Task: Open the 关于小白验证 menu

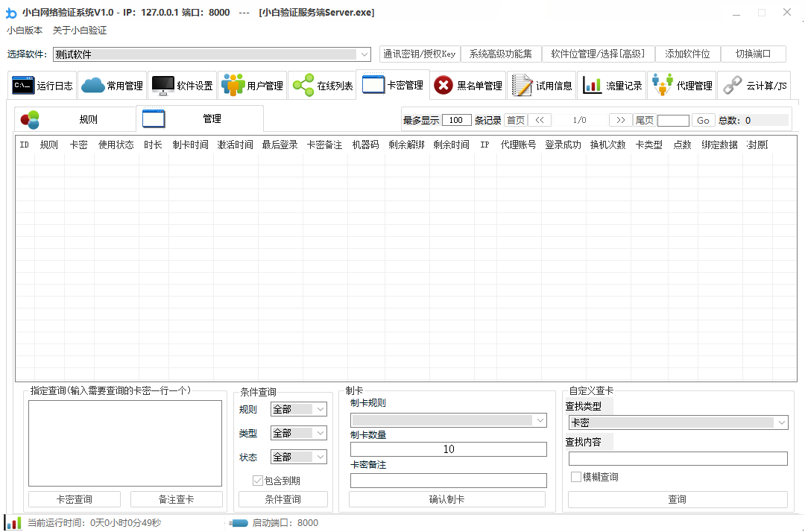Action: [78, 31]
